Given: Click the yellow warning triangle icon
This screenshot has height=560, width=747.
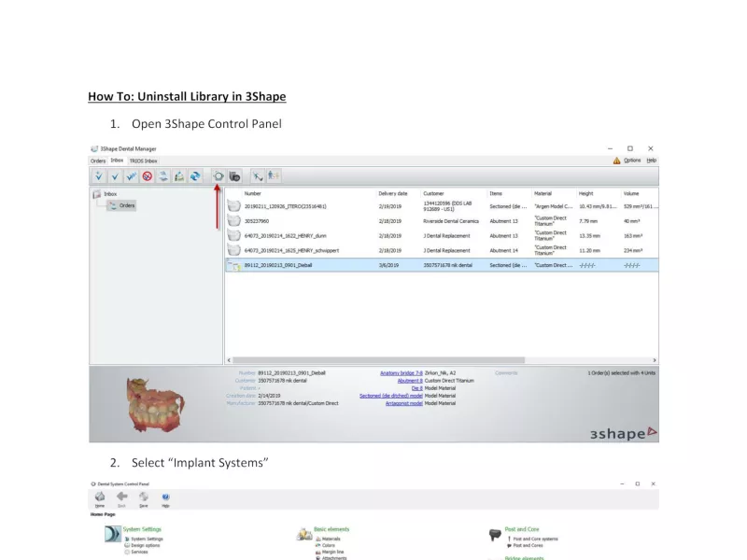Looking at the screenshot, I should (x=616, y=161).
